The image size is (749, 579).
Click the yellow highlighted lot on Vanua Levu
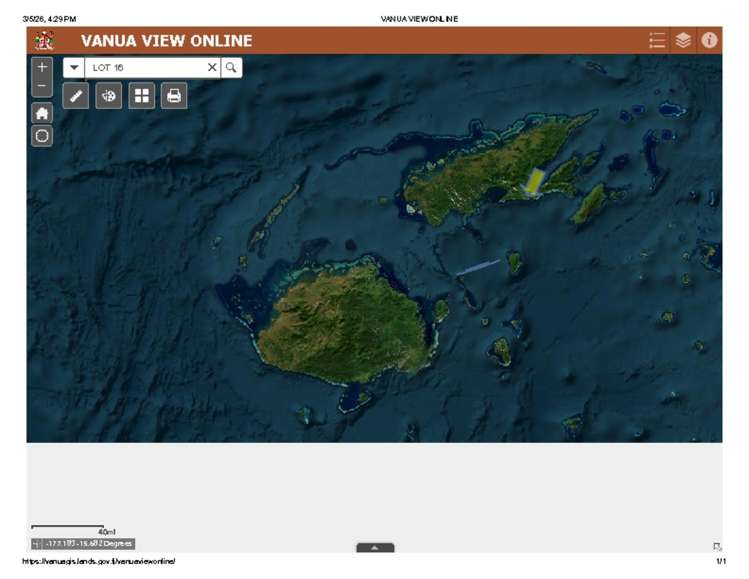tap(535, 182)
